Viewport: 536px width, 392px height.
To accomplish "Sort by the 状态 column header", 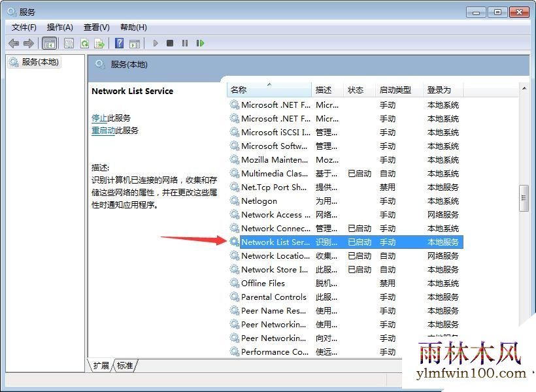I will coord(360,90).
